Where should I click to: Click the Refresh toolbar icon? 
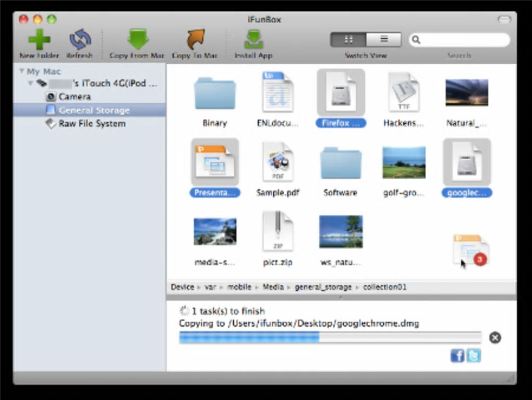80,39
